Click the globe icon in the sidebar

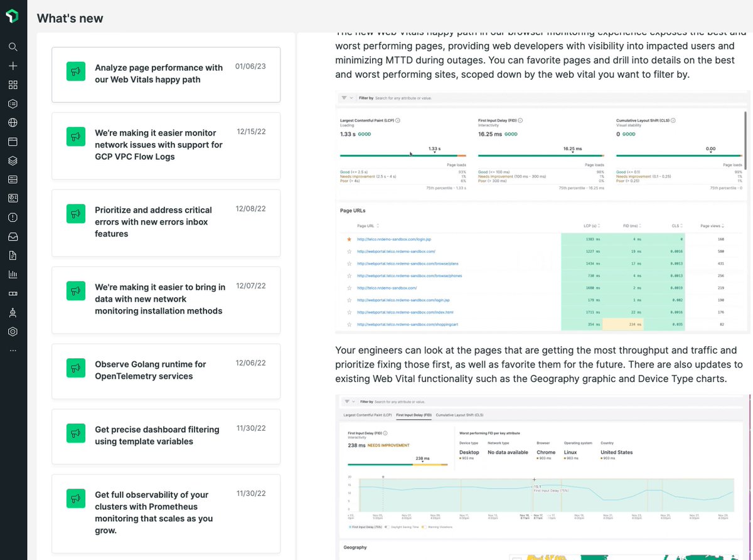13,123
